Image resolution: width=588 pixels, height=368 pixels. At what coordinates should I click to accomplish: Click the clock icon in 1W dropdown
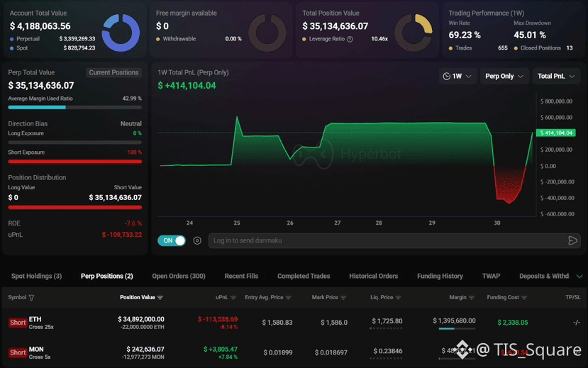pyautogui.click(x=446, y=77)
